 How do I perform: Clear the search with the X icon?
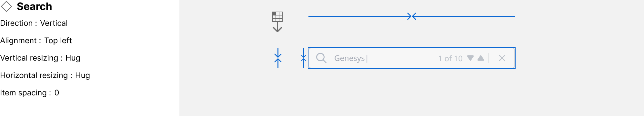pos(502,58)
